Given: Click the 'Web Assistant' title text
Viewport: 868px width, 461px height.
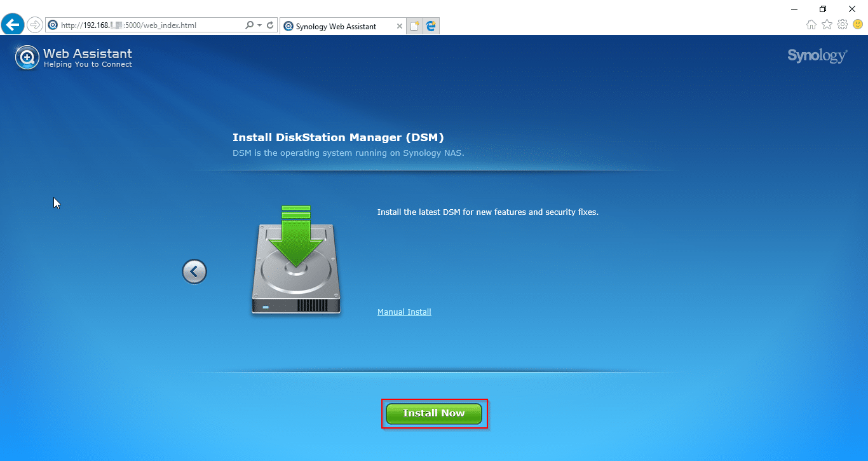Looking at the screenshot, I should coord(88,53).
